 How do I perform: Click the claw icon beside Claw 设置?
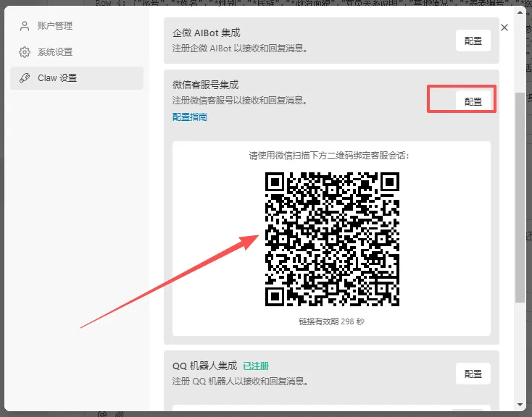point(25,78)
